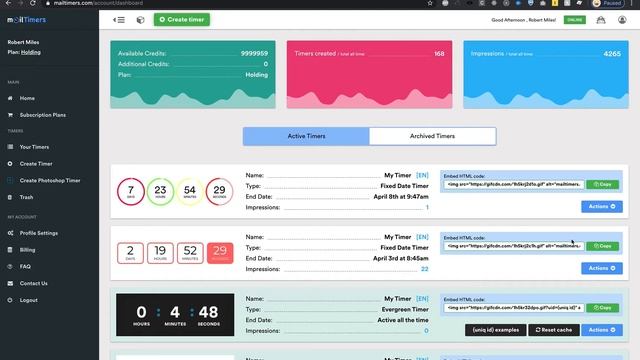The width and height of the screenshot is (640, 360).
Task: Open the notifications bell icon in header
Action: pos(601,20)
